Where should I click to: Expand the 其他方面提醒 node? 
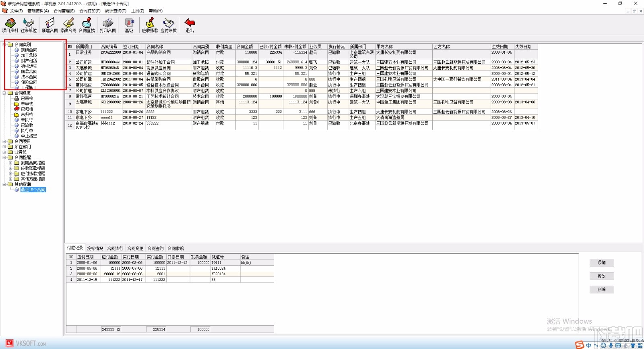11,179
